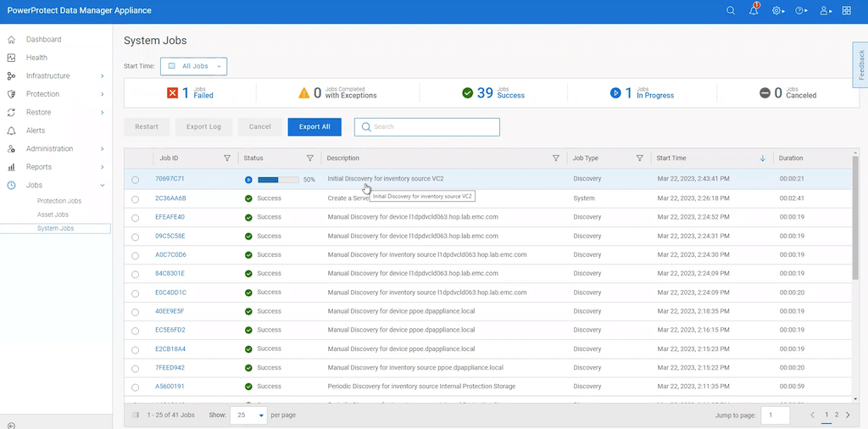Open column chooser icon in table footer
Viewport: 868px width, 429px height.
(x=136, y=415)
